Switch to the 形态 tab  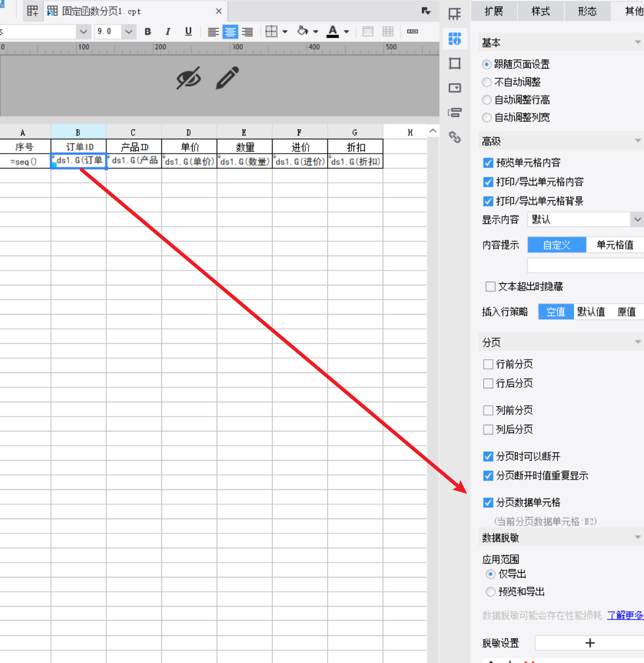[587, 11]
